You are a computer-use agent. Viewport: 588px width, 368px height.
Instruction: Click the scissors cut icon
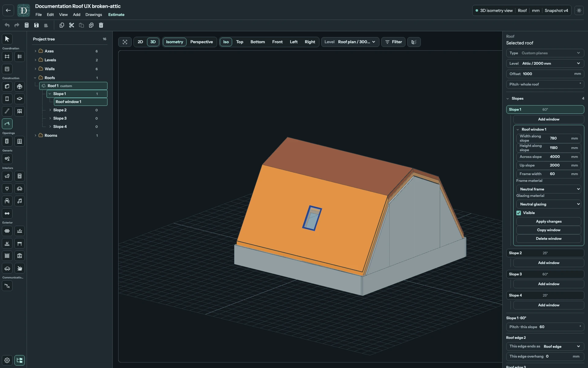72,25
